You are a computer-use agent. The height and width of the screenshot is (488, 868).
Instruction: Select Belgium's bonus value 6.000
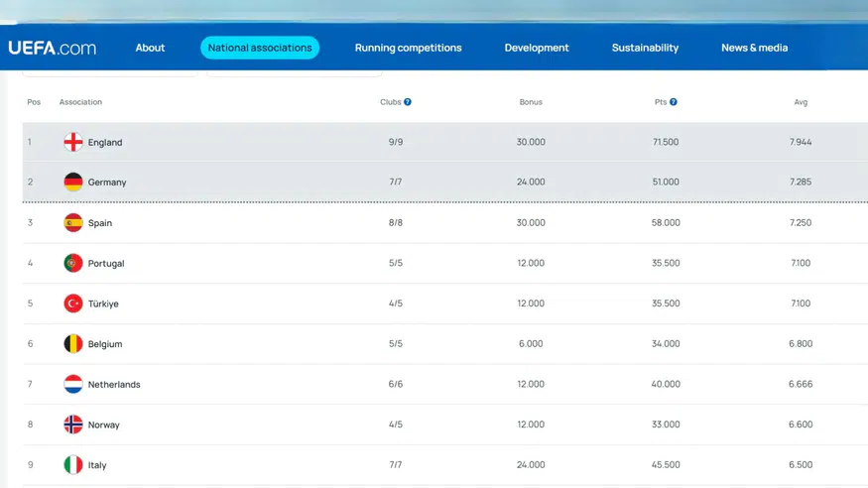[x=531, y=343]
